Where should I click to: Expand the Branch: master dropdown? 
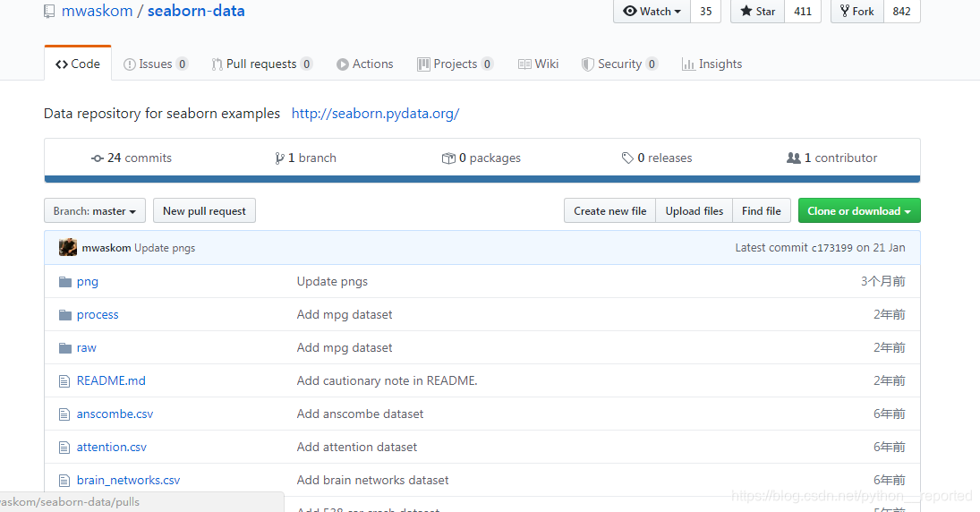point(94,210)
